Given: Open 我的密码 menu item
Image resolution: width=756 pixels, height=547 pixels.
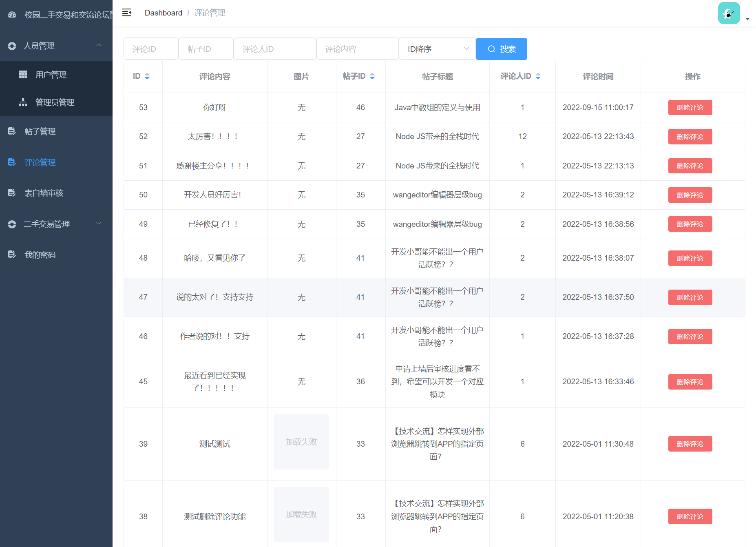Looking at the screenshot, I should 56,255.
